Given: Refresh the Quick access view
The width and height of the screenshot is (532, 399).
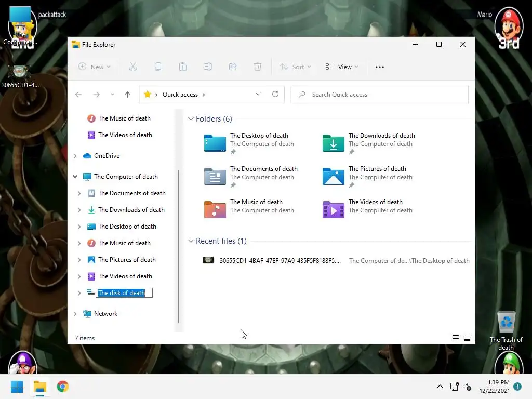Looking at the screenshot, I should [x=275, y=95].
